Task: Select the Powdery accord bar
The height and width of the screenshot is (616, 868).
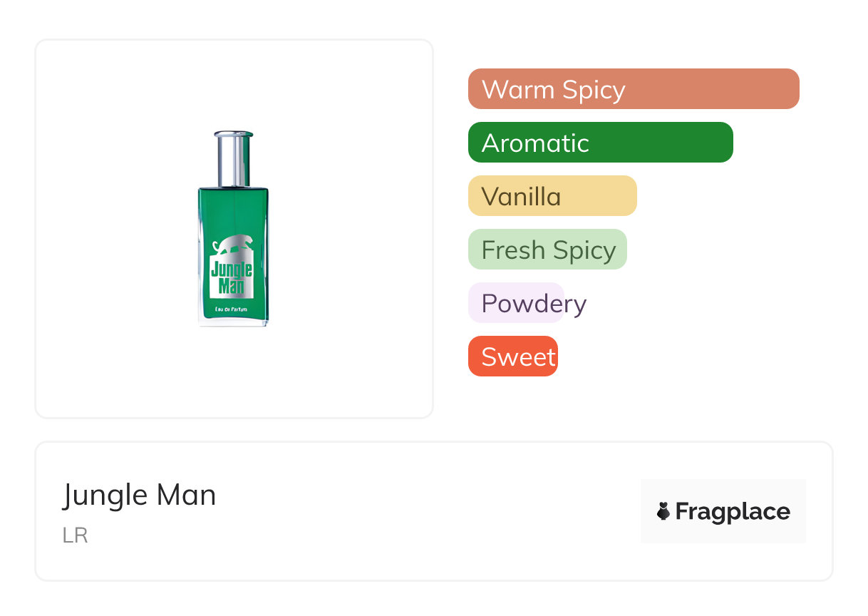Action: point(516,303)
